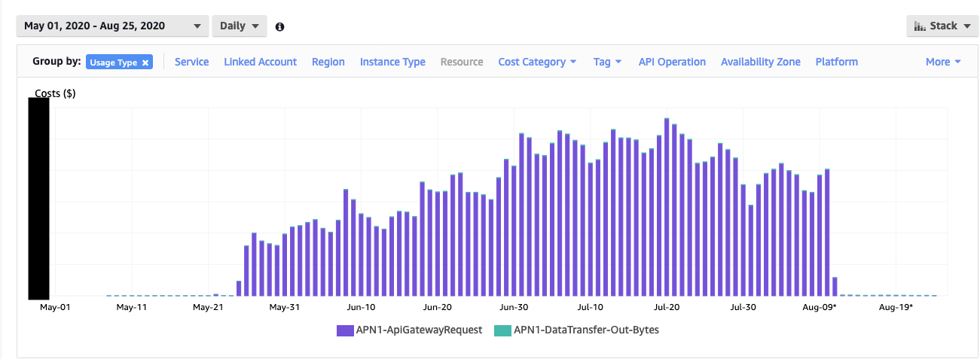
Task: Click the May-31 axis label
Action: click(284, 307)
